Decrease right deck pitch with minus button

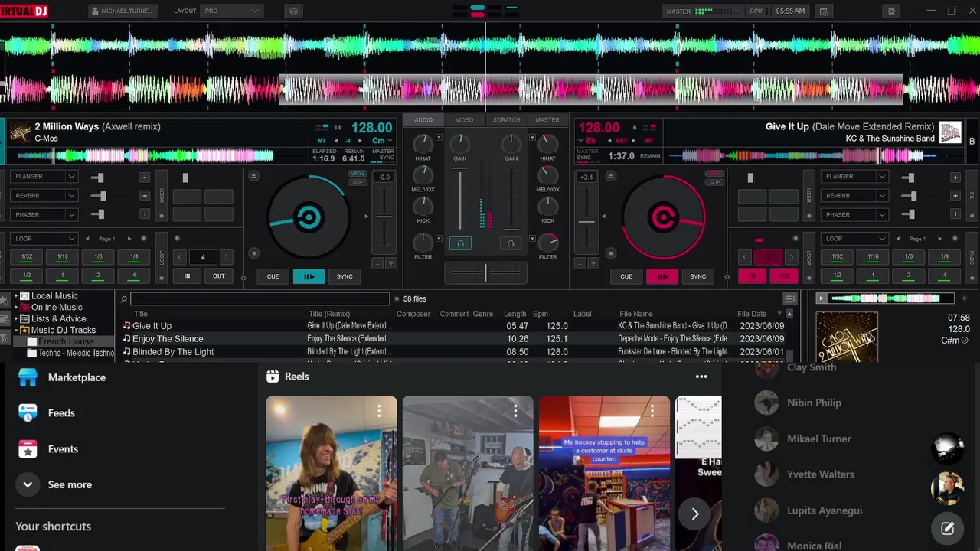[x=580, y=263]
